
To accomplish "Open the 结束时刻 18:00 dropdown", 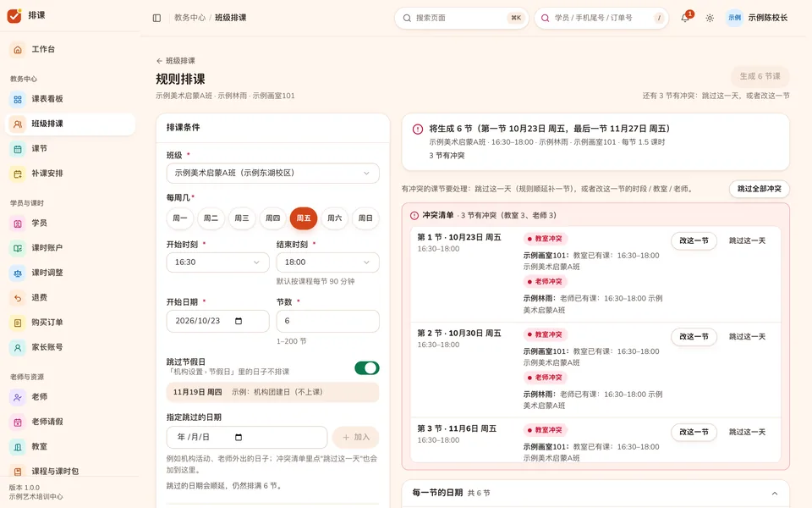I will pos(328,262).
